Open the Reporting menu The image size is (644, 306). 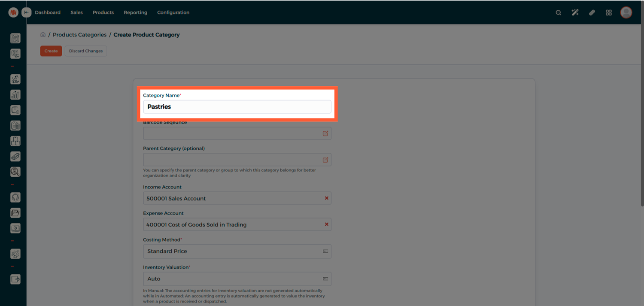click(135, 12)
